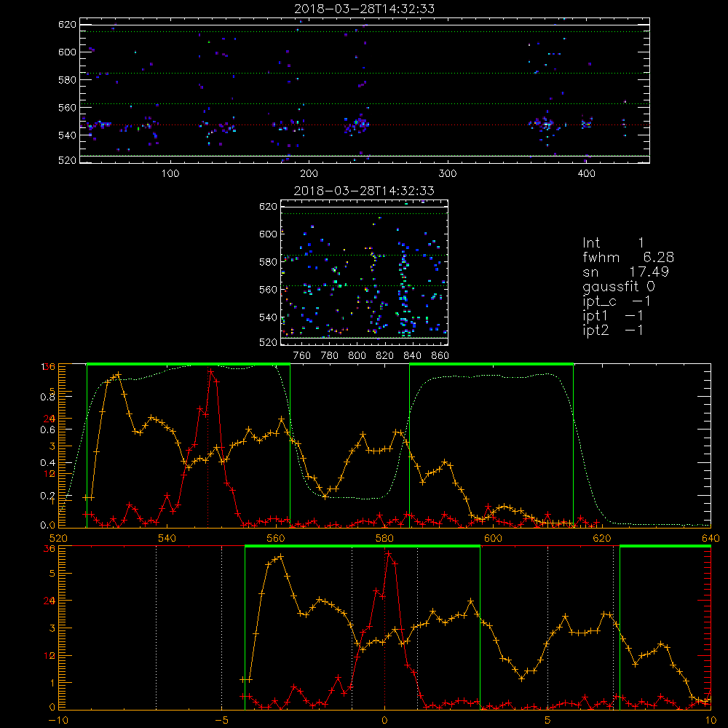The image size is (728, 728).
Task: Click x-axis label 5 on the bottom profile plot
Action: coord(548,720)
